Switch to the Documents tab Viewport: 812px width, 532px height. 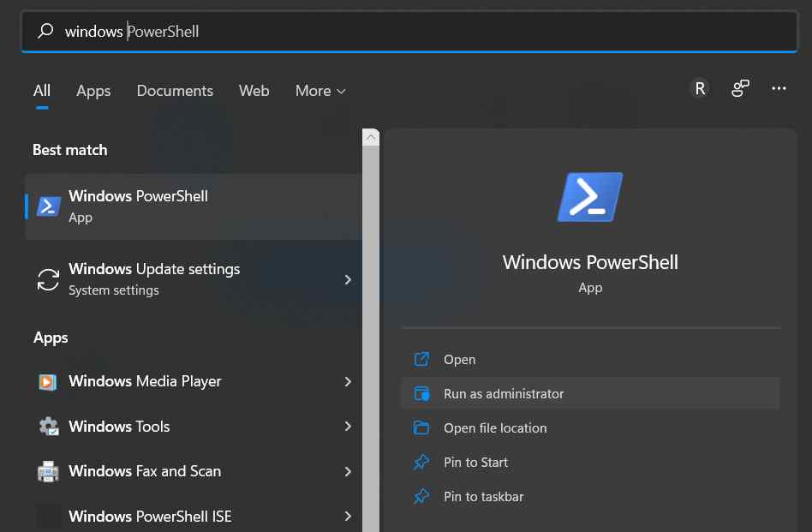[x=175, y=91]
